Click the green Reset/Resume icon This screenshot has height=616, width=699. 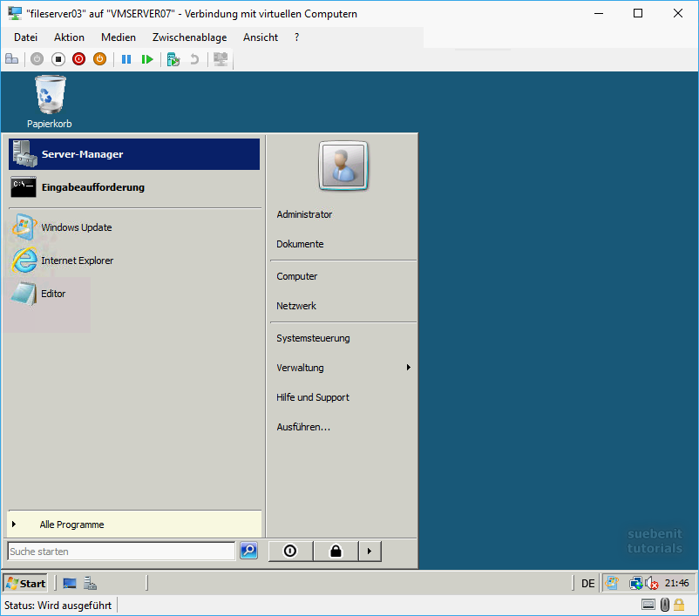pyautogui.click(x=147, y=59)
